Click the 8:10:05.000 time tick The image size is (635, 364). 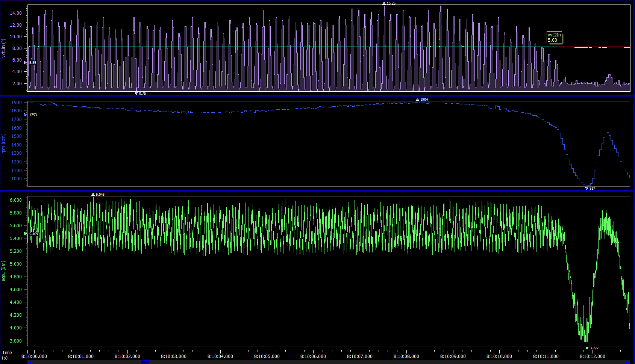267,356
